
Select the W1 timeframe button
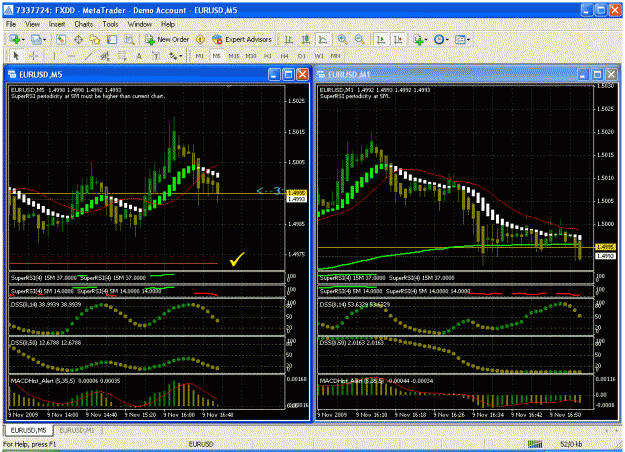(319, 56)
